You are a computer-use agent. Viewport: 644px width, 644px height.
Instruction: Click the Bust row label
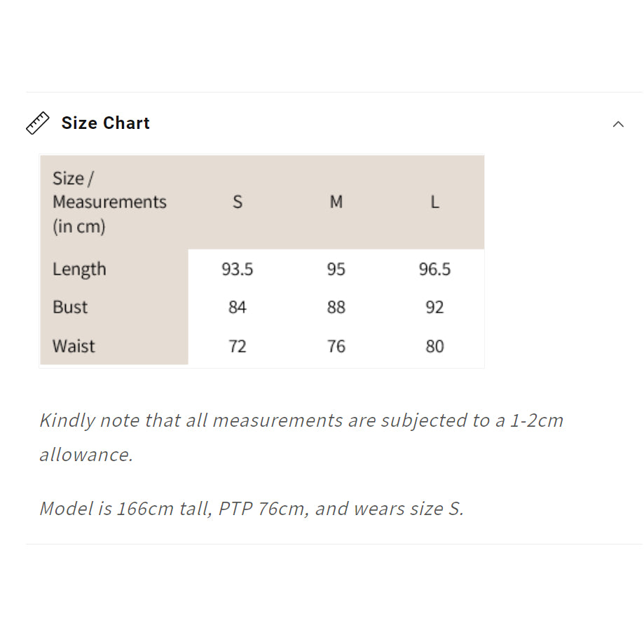pyautogui.click(x=70, y=307)
